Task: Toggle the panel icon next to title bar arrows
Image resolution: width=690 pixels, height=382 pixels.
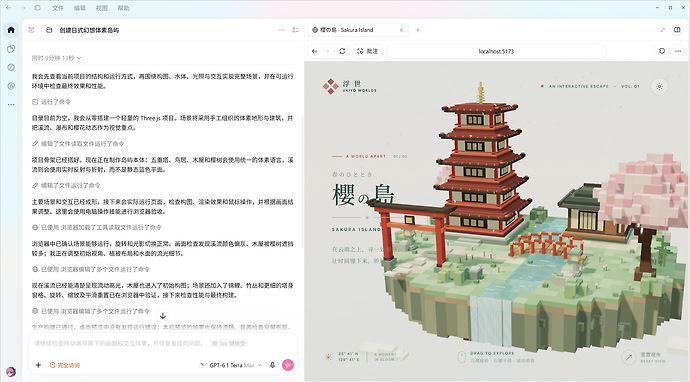Action: click(37, 8)
